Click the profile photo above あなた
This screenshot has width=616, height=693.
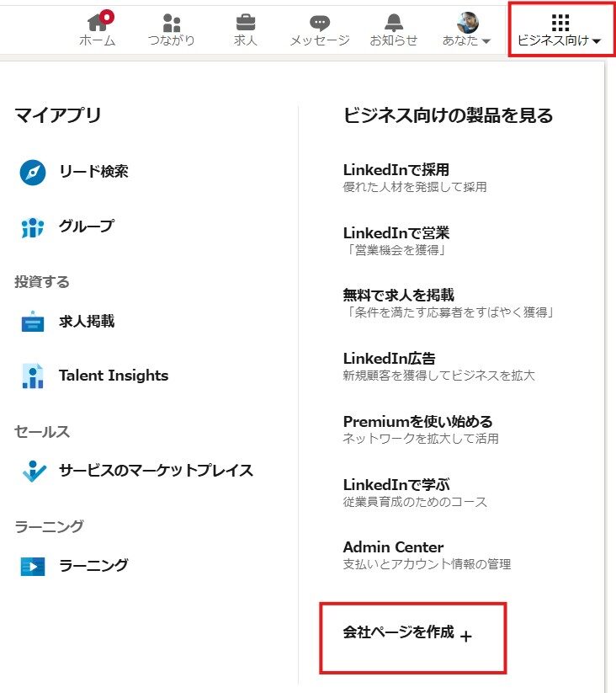(467, 22)
